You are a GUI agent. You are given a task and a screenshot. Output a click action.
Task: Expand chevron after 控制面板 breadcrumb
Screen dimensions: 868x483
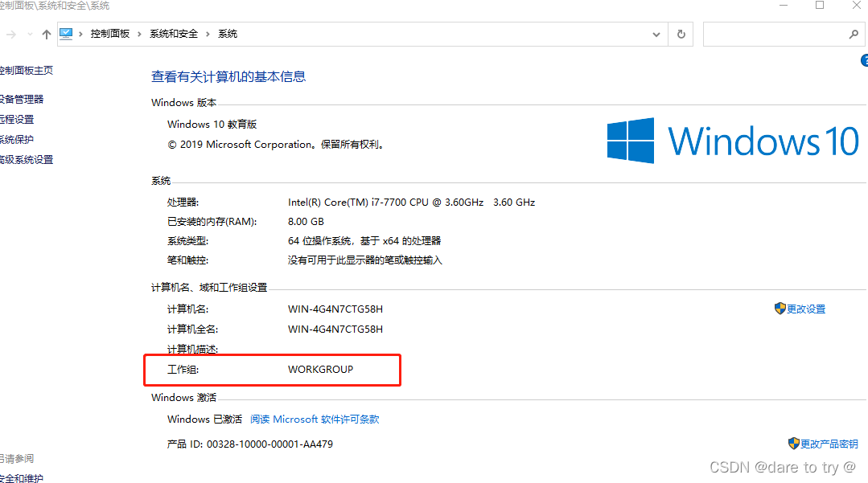[139, 35]
